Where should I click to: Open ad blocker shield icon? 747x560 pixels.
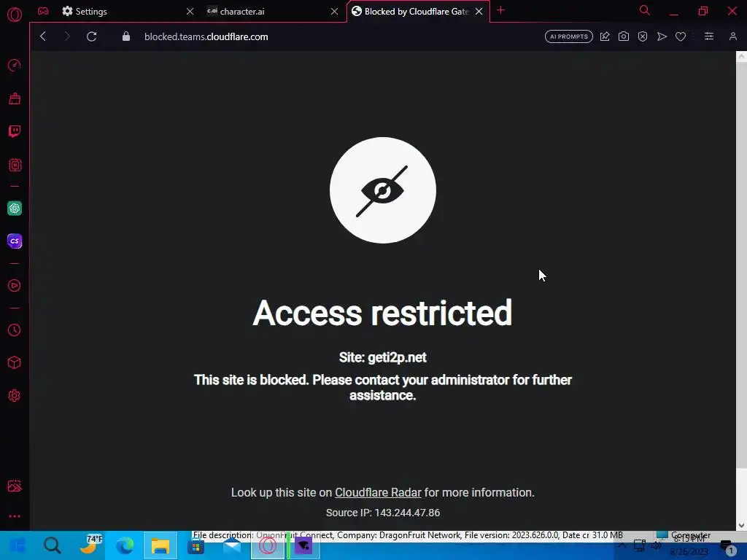click(x=642, y=36)
